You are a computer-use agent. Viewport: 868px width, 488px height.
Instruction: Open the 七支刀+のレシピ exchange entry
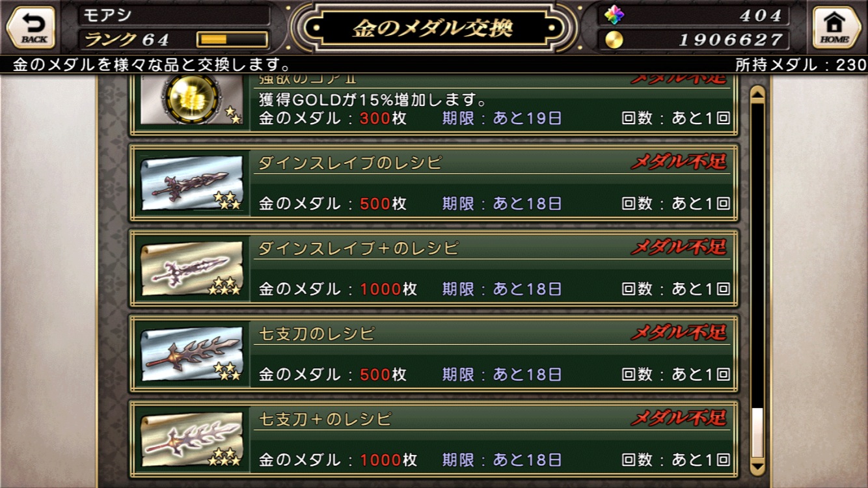click(x=433, y=440)
